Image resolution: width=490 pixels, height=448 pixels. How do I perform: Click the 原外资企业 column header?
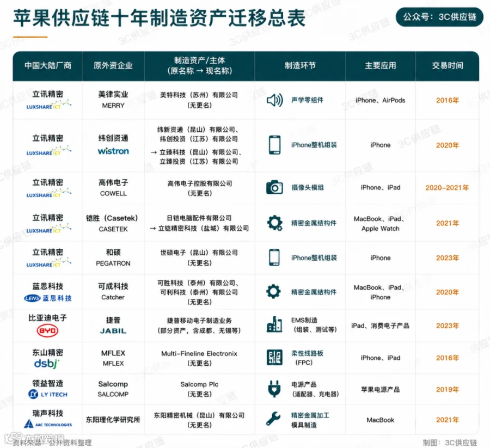[113, 66]
